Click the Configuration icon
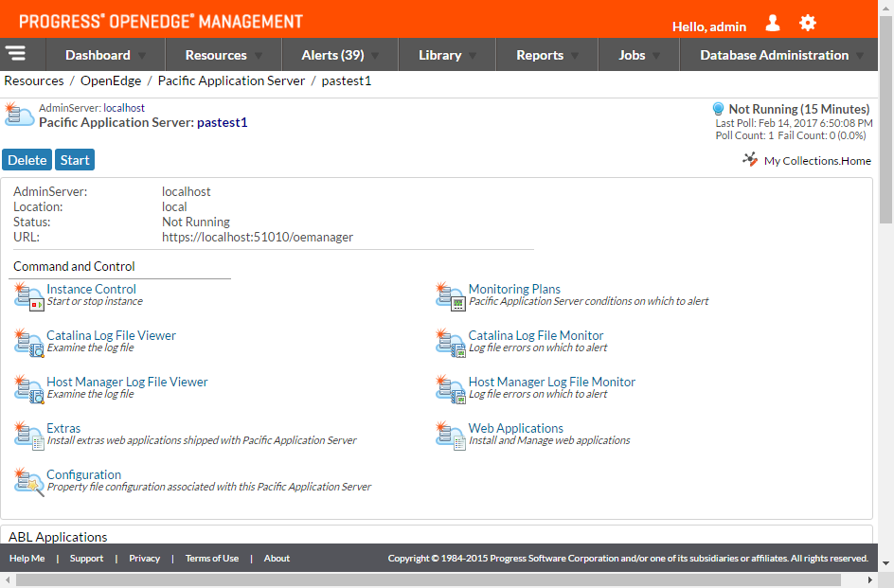The height and width of the screenshot is (588, 894). [x=28, y=481]
